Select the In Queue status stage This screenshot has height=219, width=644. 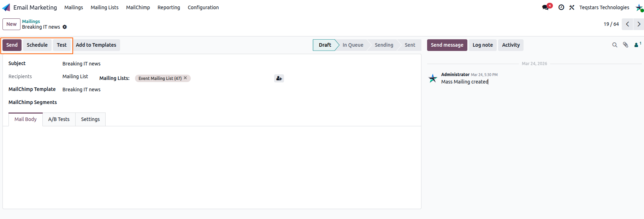pyautogui.click(x=353, y=45)
